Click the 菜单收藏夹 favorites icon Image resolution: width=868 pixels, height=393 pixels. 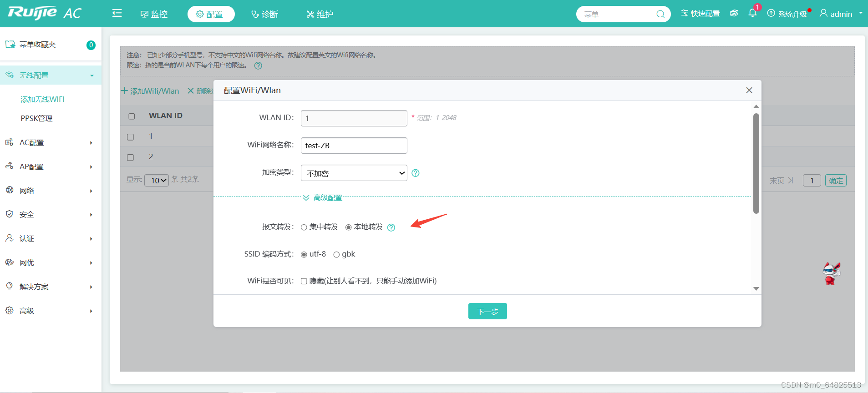pos(10,44)
